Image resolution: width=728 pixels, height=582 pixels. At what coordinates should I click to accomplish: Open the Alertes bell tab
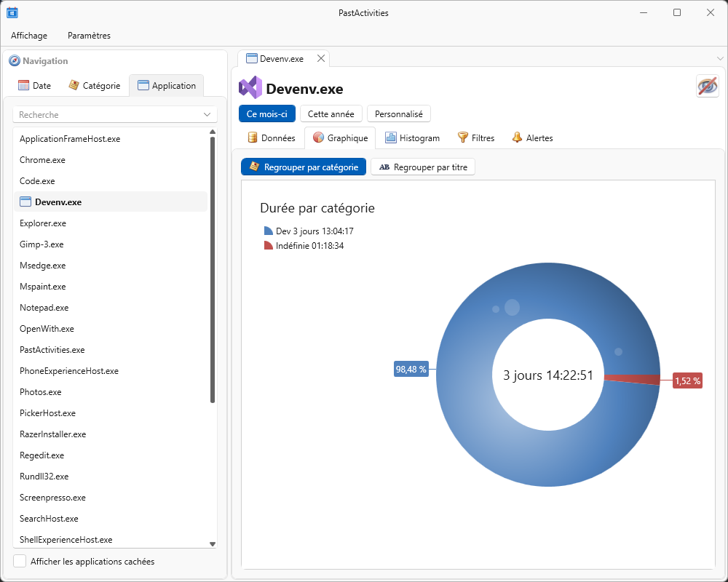(x=531, y=137)
